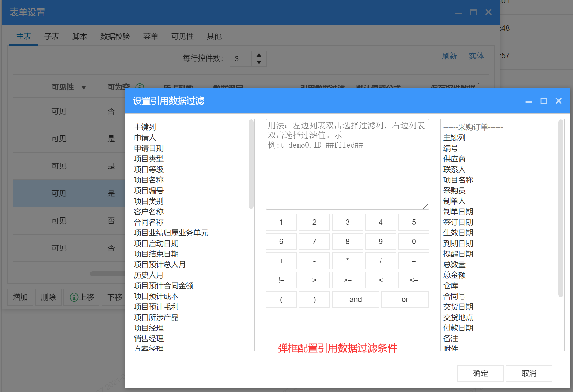Select 申请人 in the left list
This screenshot has width=573, height=392.
pyautogui.click(x=145, y=138)
